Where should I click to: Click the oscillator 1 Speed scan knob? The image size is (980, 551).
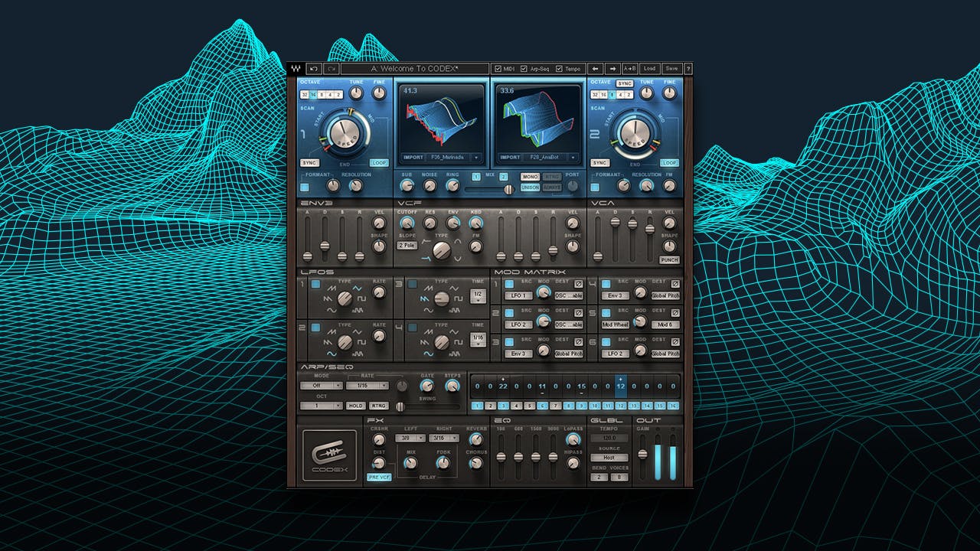(345, 133)
